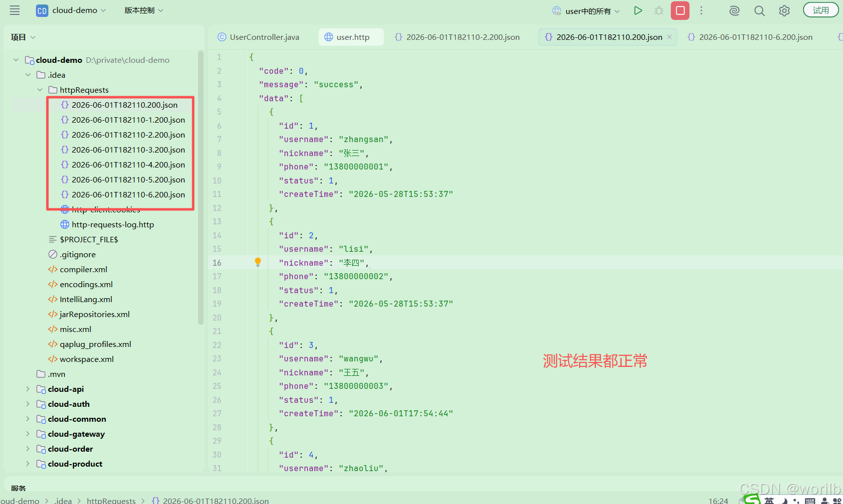Open the 版本控制 version control menu
Image resolution: width=843 pixels, height=504 pixels.
tap(144, 10)
